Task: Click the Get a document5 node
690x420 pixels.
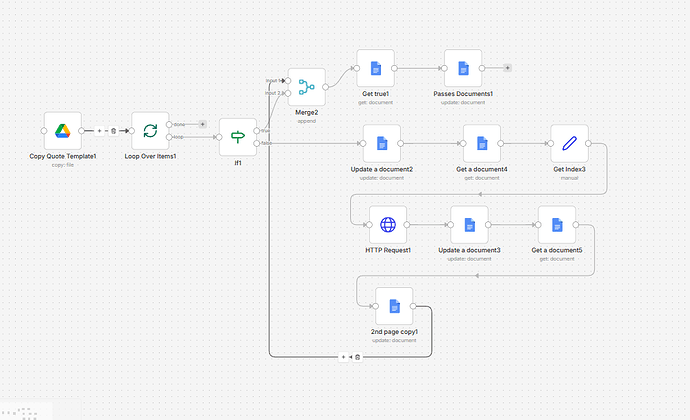Action: (557, 225)
